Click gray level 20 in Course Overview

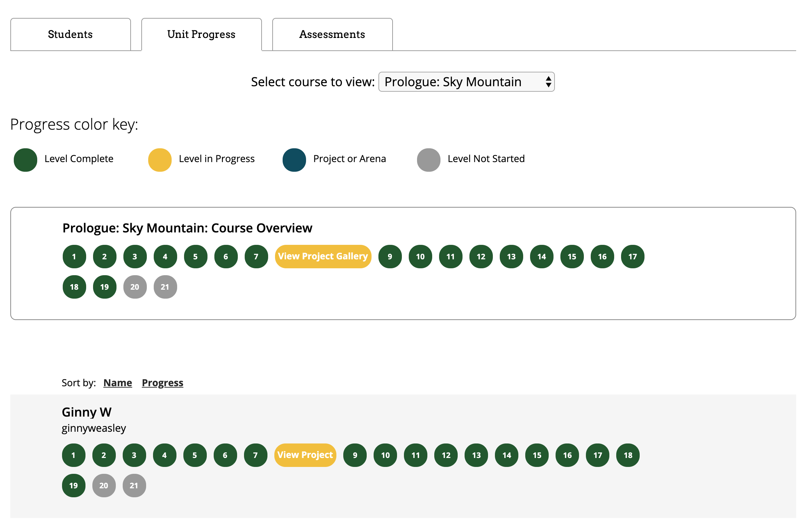click(135, 287)
